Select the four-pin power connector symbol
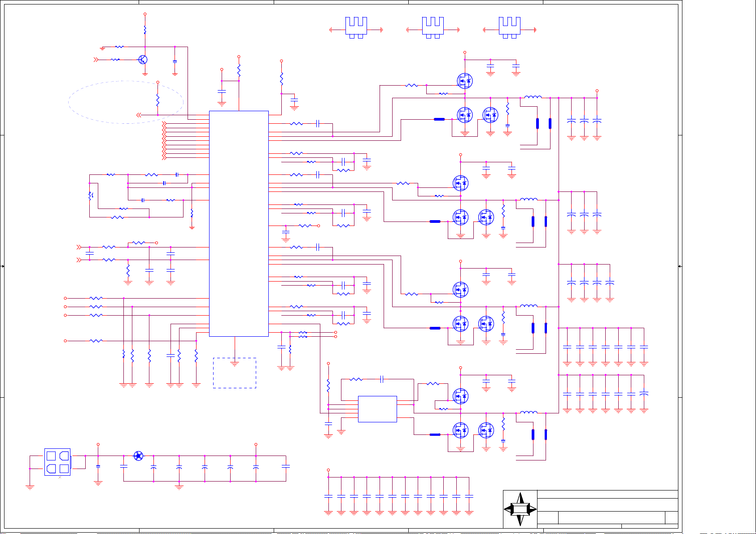 (x=57, y=462)
